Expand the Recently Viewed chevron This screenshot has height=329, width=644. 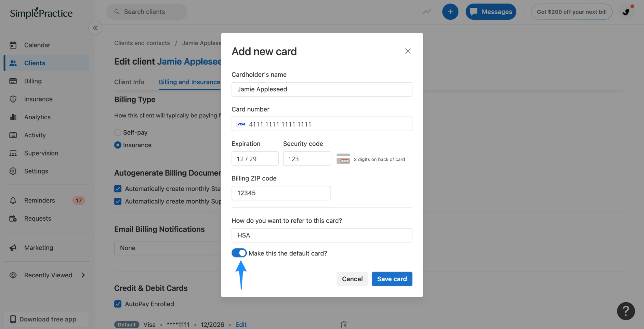(x=83, y=275)
